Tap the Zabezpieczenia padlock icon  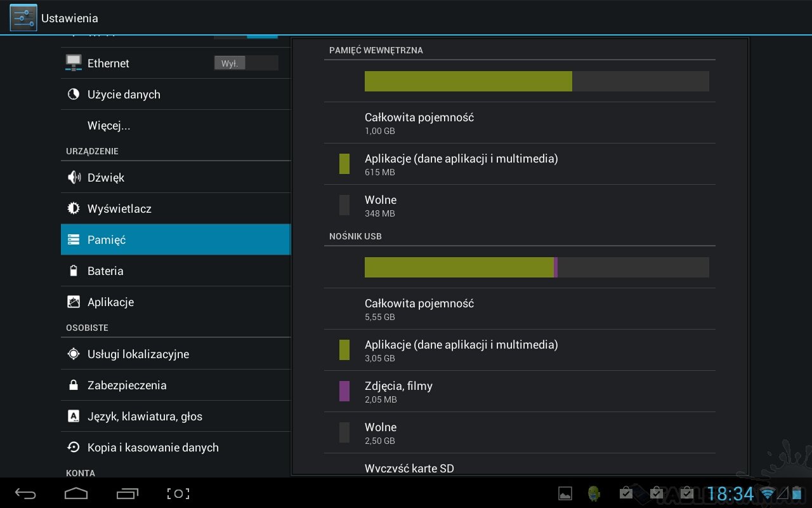click(x=74, y=385)
